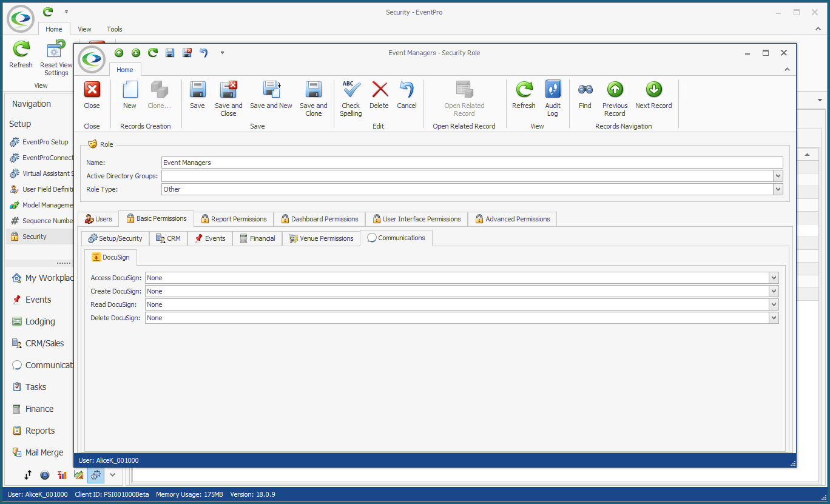Click Save and Clone in ribbon
830x504 pixels.
tap(314, 99)
